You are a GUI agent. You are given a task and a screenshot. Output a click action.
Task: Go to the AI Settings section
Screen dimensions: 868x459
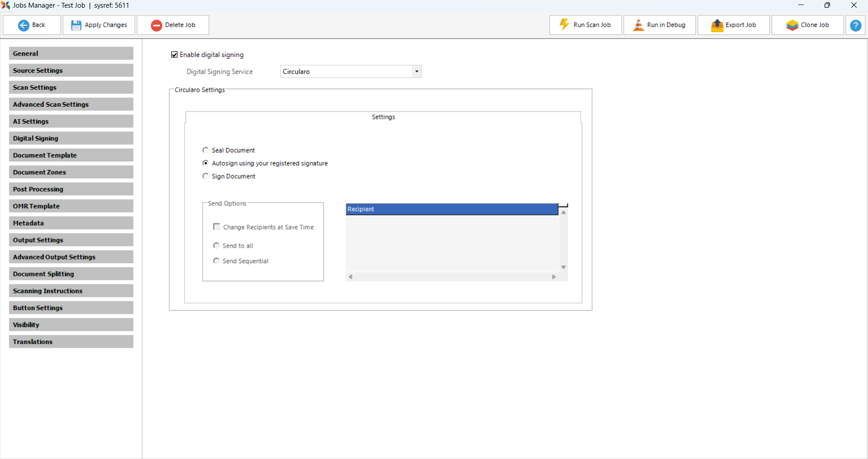71,121
